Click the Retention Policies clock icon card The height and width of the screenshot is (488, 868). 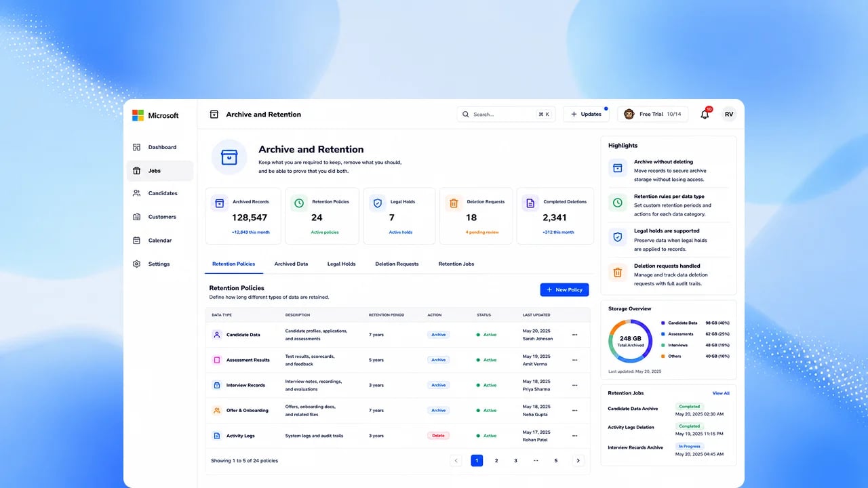pyautogui.click(x=299, y=203)
